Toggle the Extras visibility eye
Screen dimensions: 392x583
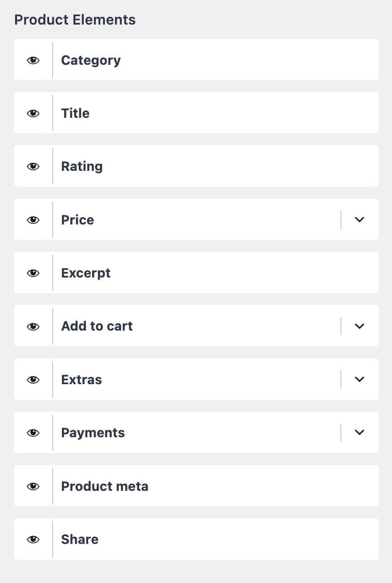pyautogui.click(x=34, y=379)
